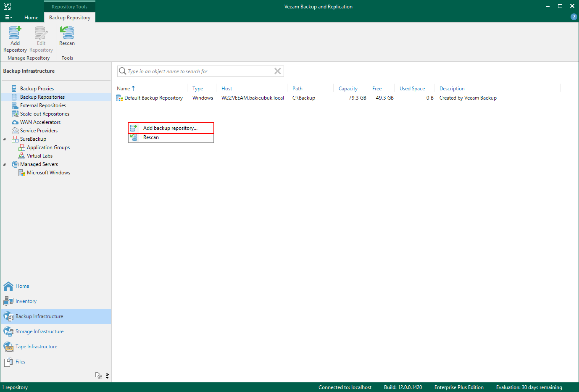Image resolution: width=579 pixels, height=392 pixels.
Task: Click the Created by Veeam Backup description
Action: pyautogui.click(x=468, y=98)
